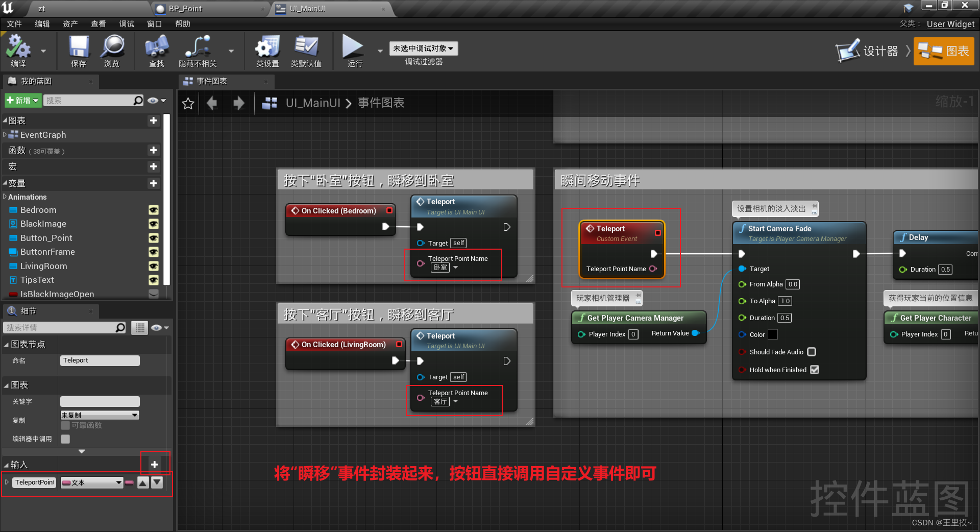Image resolution: width=980 pixels, height=532 pixels.
Task: Select the IsBlackImageOpen variable
Action: (57, 294)
